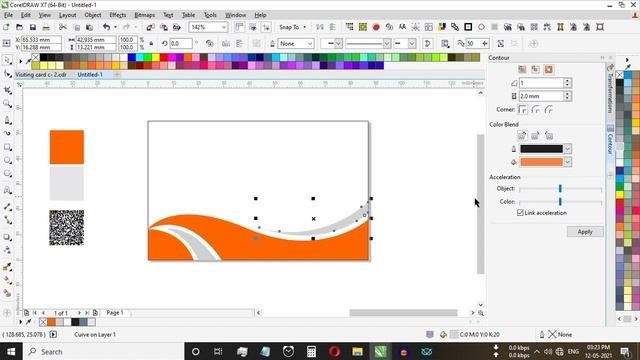The height and width of the screenshot is (360, 640).
Task: Open the zoom level 142% dropdown
Action: coord(224,27)
